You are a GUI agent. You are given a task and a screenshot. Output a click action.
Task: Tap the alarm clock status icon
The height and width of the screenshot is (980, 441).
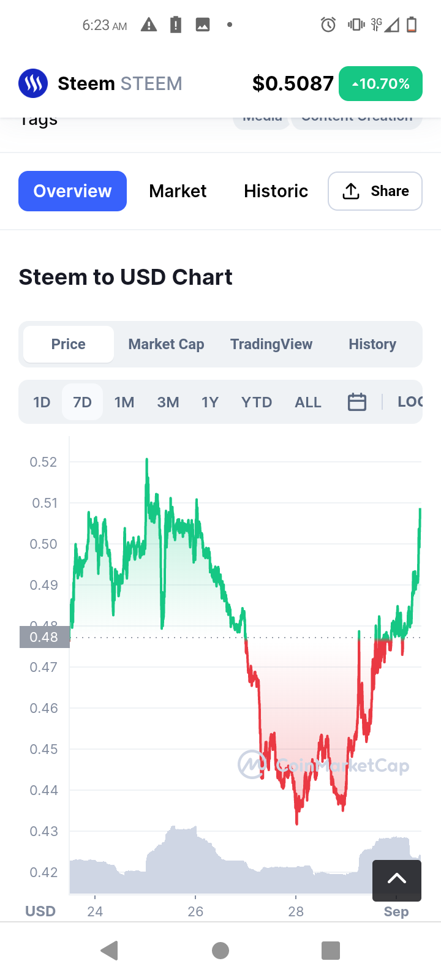coord(328,25)
